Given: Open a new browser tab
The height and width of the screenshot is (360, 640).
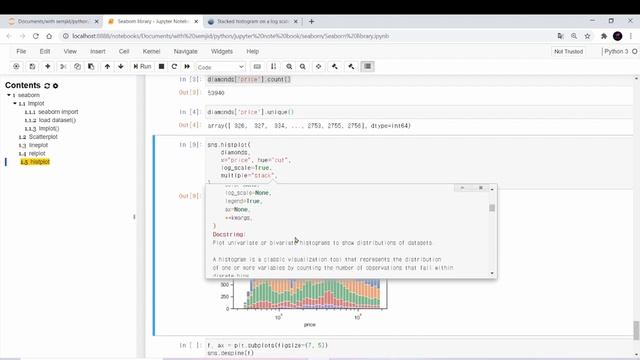Looking at the screenshot, I should click(x=311, y=21).
